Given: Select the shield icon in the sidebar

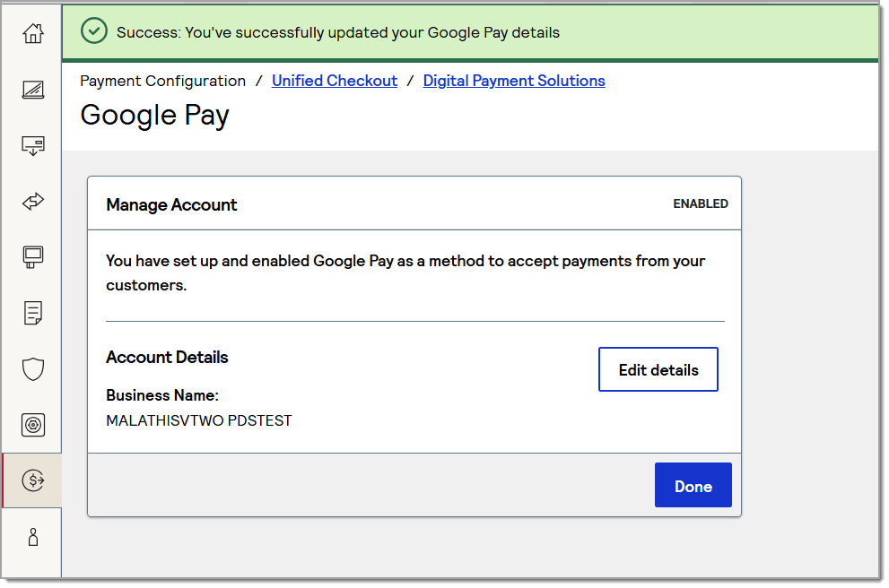Looking at the screenshot, I should pos(33,368).
